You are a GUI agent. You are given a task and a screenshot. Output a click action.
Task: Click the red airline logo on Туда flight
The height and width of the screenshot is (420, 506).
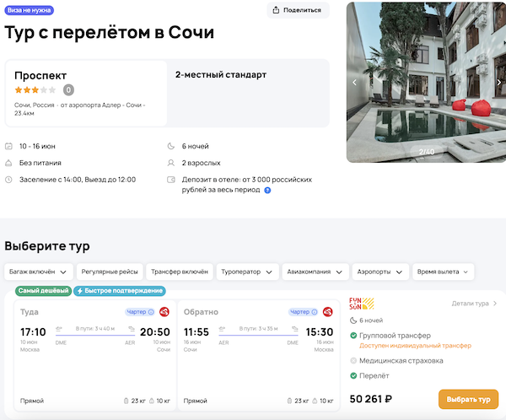[x=165, y=312]
